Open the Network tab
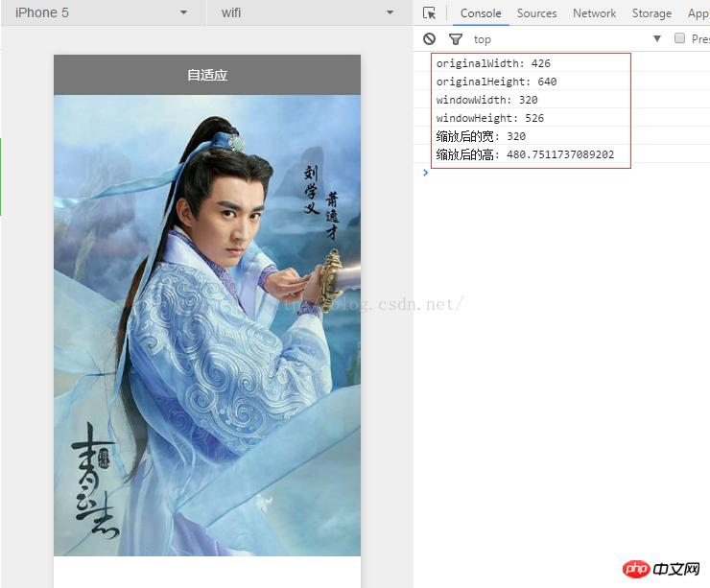This screenshot has width=710, height=588. tap(594, 13)
